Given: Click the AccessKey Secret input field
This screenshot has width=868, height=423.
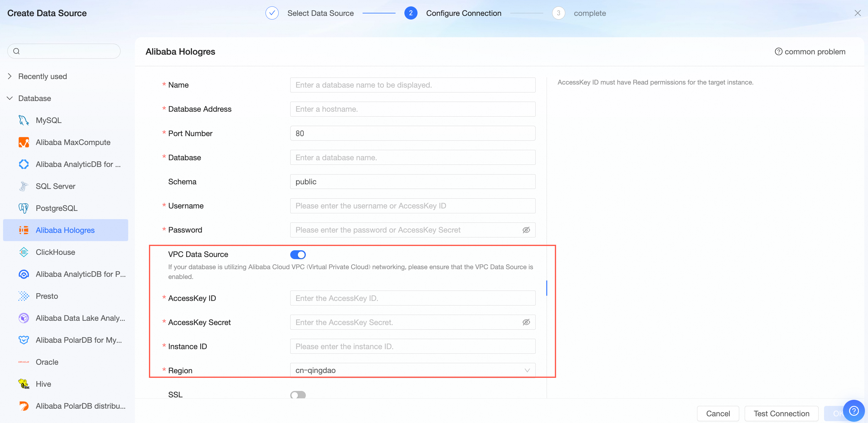Looking at the screenshot, I should coord(412,322).
